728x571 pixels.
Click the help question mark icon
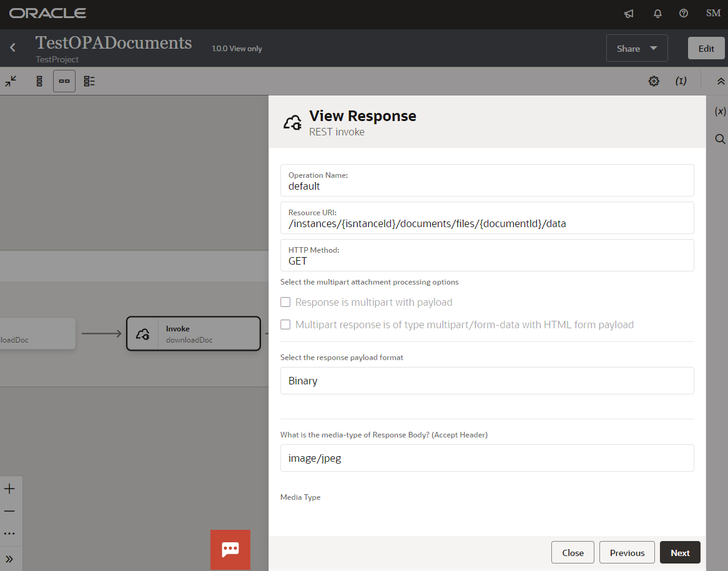tap(683, 13)
